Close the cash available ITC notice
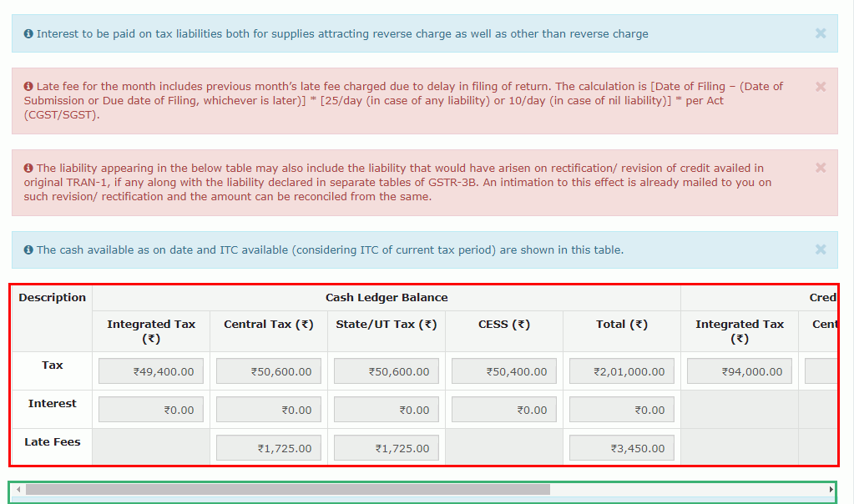The height and width of the screenshot is (504, 854). (821, 249)
